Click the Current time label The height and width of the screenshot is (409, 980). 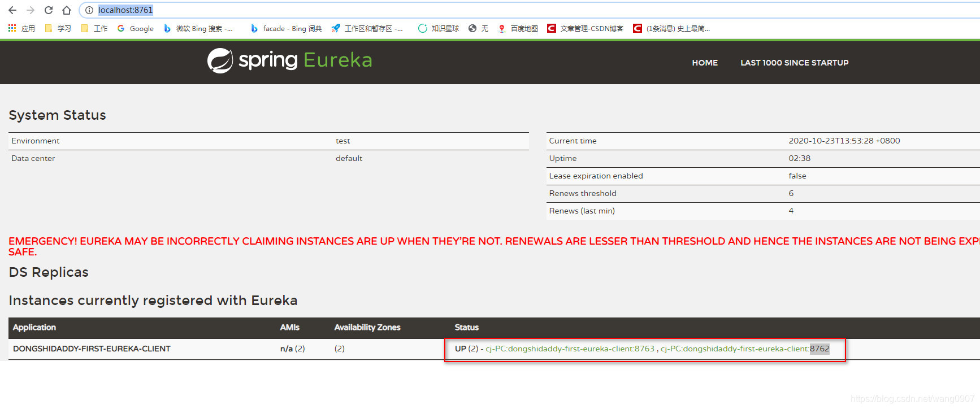click(573, 141)
